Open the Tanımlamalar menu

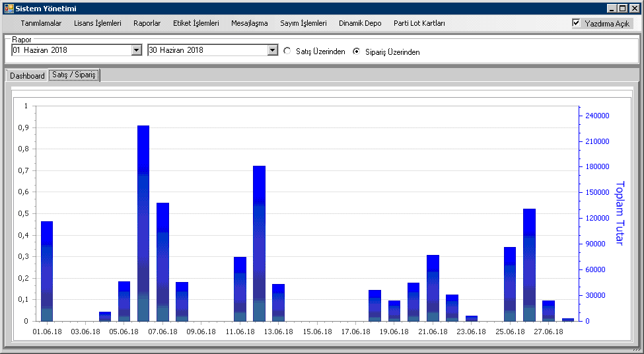(41, 23)
